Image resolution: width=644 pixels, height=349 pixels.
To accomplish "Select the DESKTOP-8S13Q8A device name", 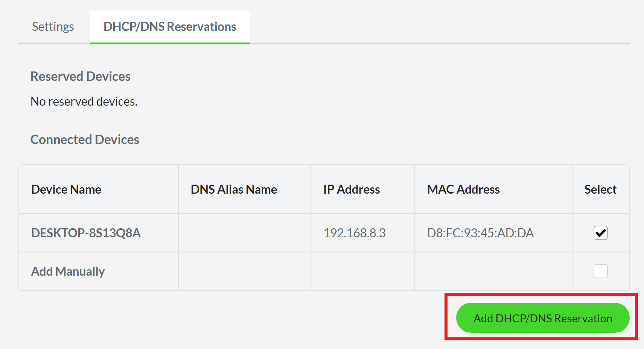I will pos(85,233).
